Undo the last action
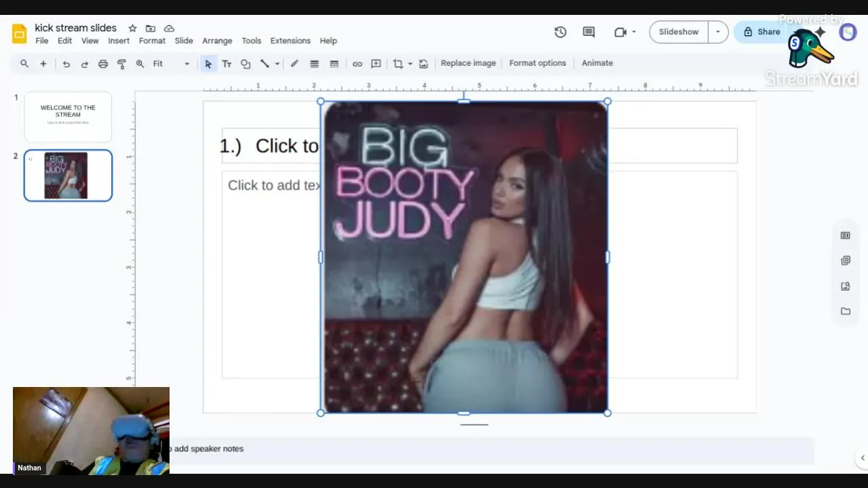This screenshot has height=488, width=868. pyautogui.click(x=66, y=64)
